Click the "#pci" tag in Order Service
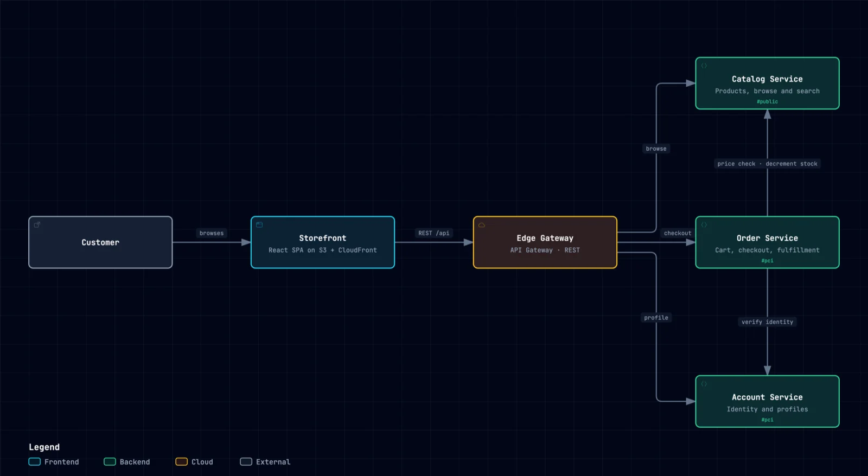The image size is (868, 476). pyautogui.click(x=768, y=261)
